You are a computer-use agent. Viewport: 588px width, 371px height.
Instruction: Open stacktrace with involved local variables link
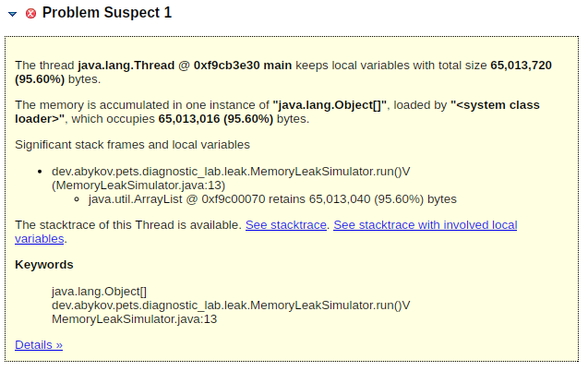point(425,225)
